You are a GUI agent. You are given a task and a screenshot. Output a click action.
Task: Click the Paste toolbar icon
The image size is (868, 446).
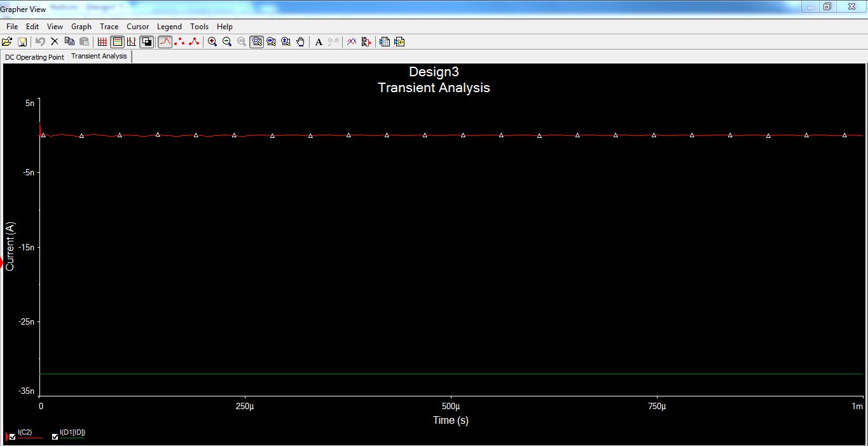(84, 42)
